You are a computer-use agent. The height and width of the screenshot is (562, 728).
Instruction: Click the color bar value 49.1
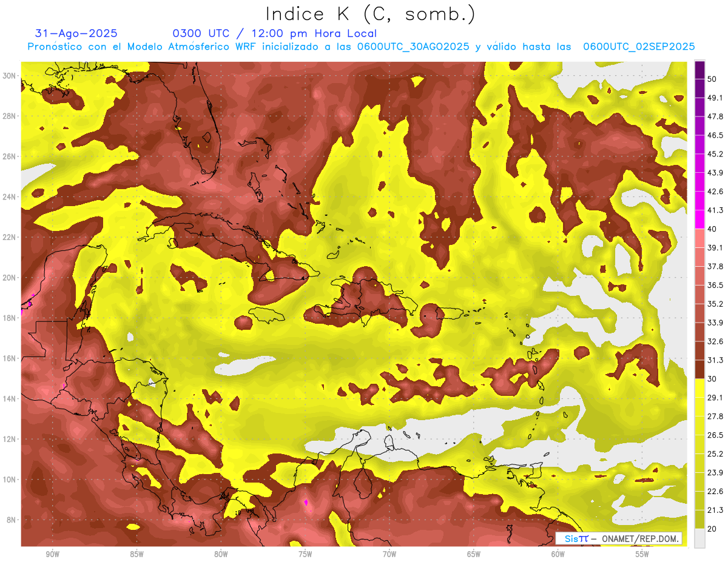coord(715,98)
